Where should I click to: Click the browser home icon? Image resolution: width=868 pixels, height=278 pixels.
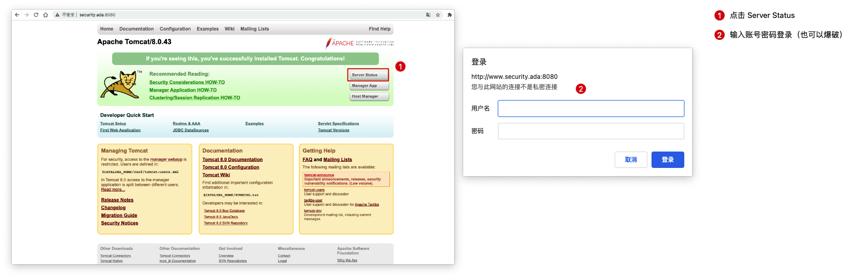46,15
